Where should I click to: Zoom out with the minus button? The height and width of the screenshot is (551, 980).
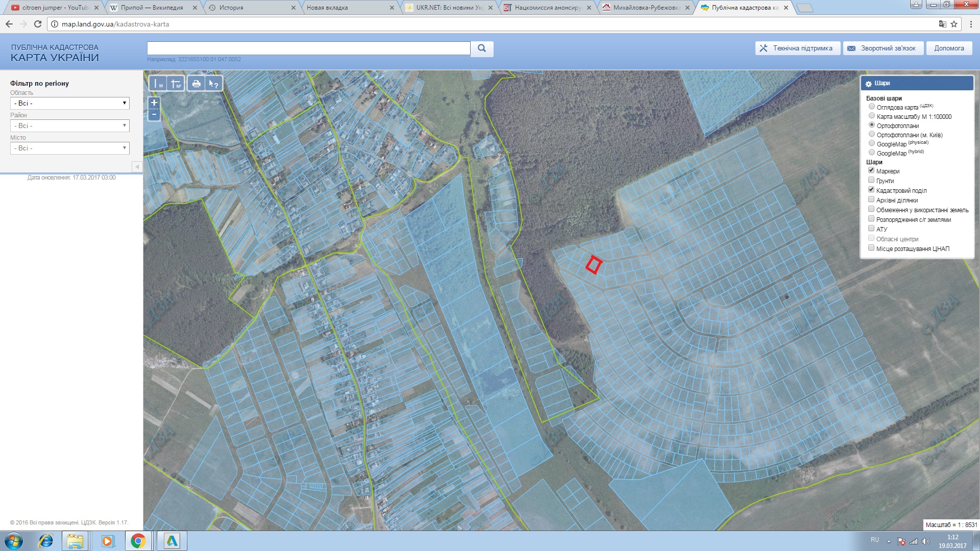tap(154, 114)
